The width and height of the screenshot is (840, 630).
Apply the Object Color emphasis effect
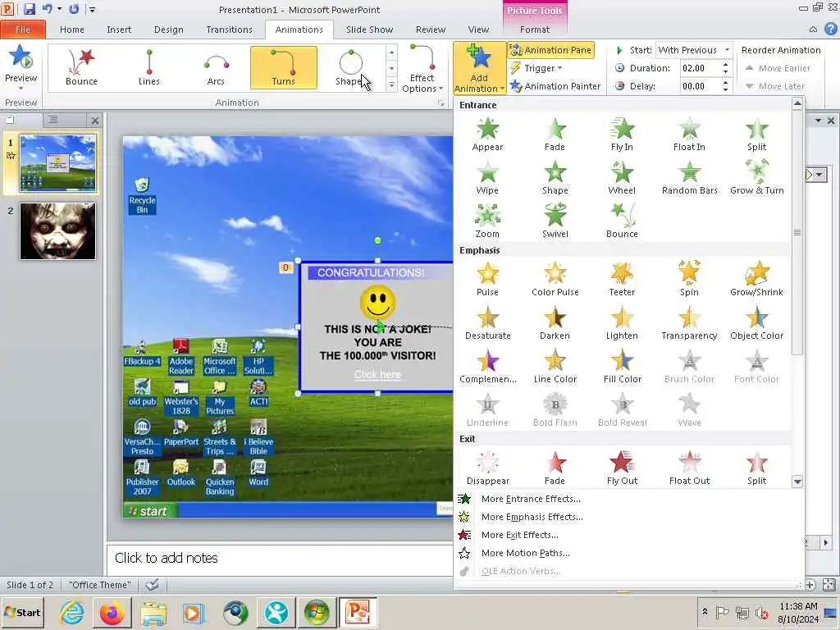pos(756,323)
